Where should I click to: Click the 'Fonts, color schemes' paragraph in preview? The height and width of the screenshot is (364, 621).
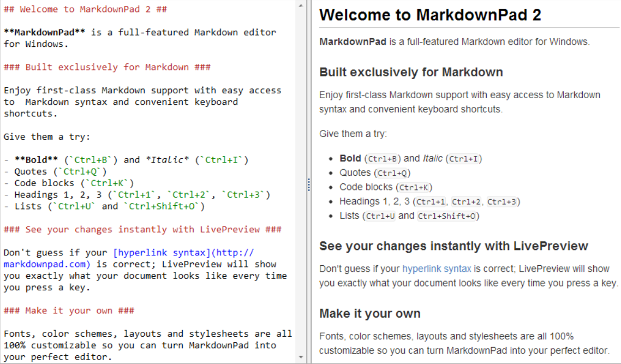[x=464, y=343]
